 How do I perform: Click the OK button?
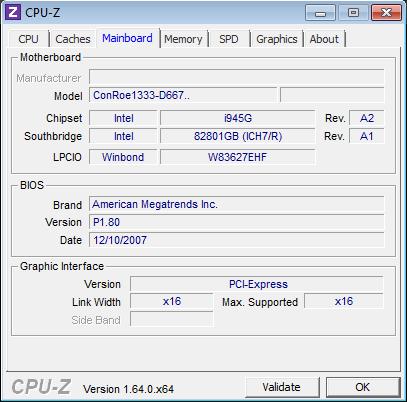(x=363, y=387)
